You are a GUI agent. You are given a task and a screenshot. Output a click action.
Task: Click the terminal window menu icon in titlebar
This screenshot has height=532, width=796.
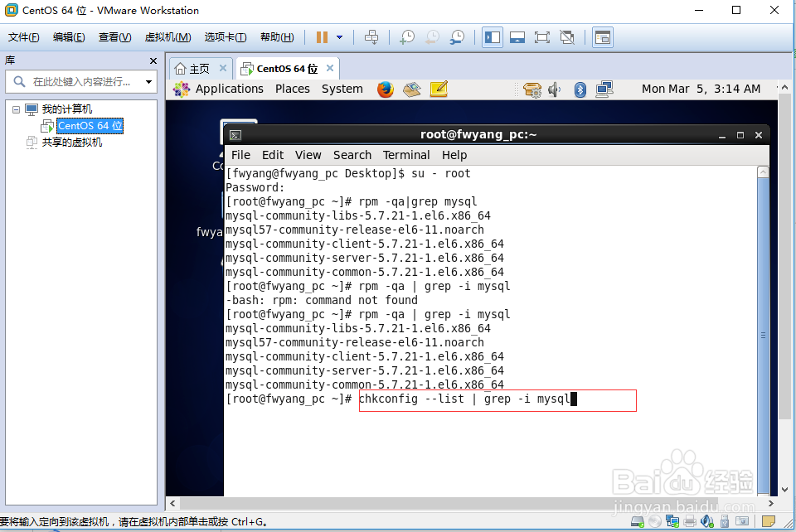pyautogui.click(x=235, y=135)
